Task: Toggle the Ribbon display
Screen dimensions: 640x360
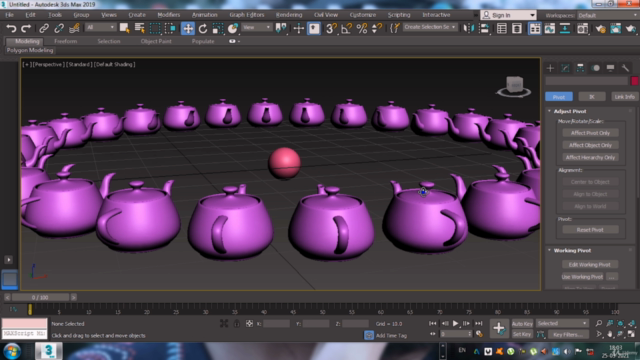Action: [x=535, y=28]
